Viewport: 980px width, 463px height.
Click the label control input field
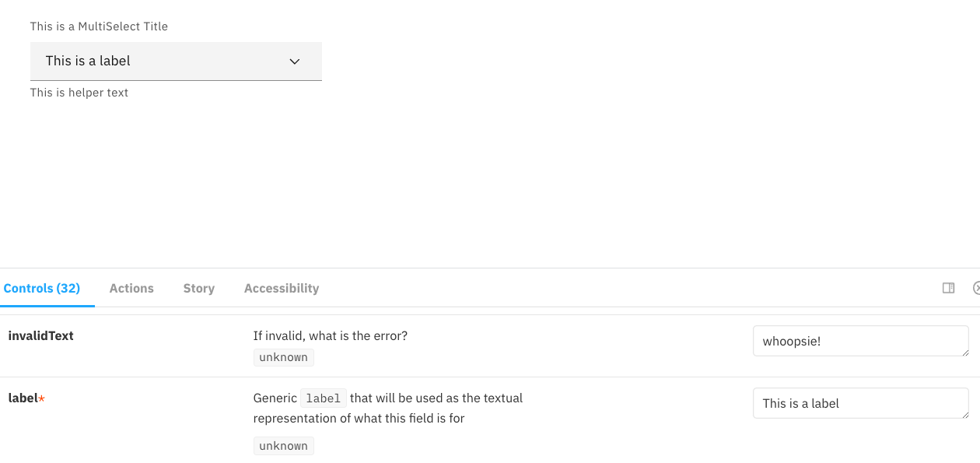click(x=860, y=402)
